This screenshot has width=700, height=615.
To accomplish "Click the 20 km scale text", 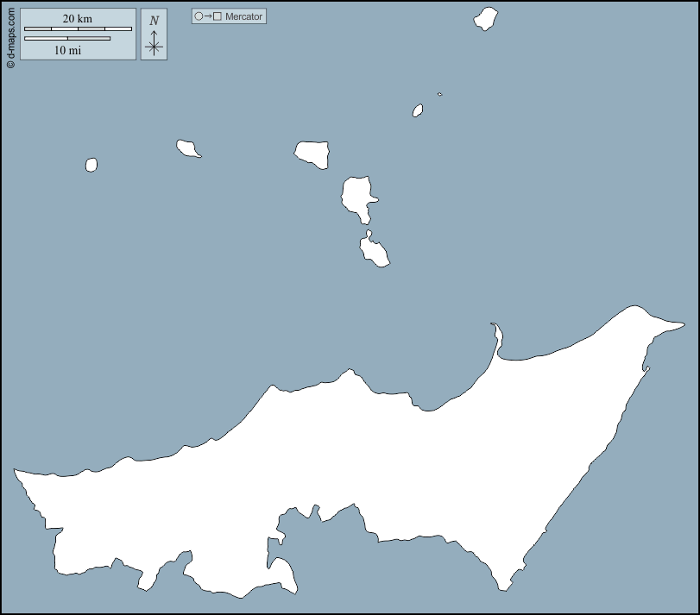I will (78, 19).
